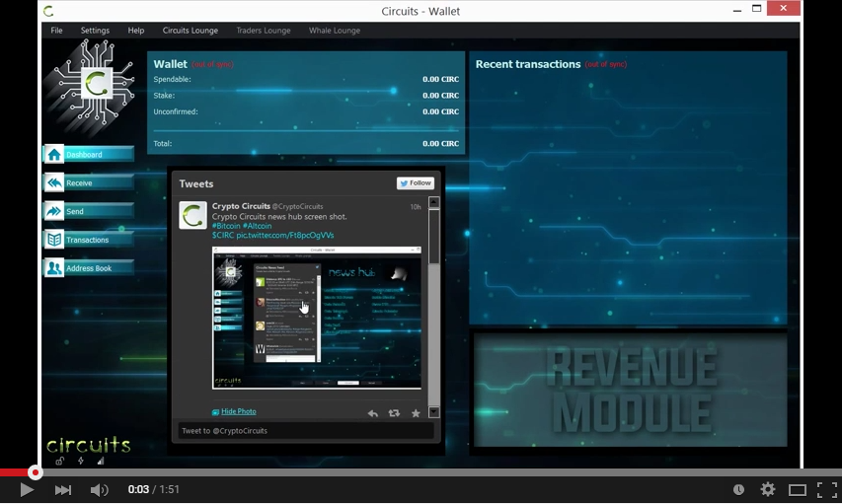Click the Twitter Follow button
This screenshot has width=842, height=504.
click(416, 183)
